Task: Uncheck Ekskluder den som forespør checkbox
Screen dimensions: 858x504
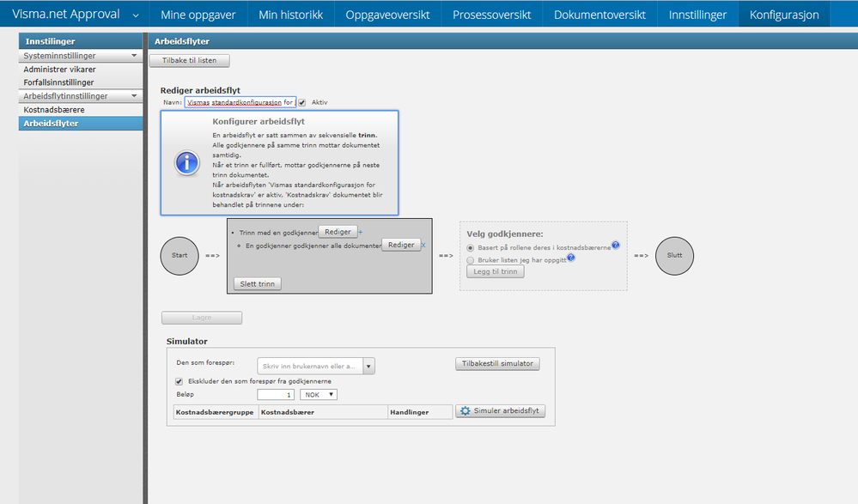Action: click(179, 381)
